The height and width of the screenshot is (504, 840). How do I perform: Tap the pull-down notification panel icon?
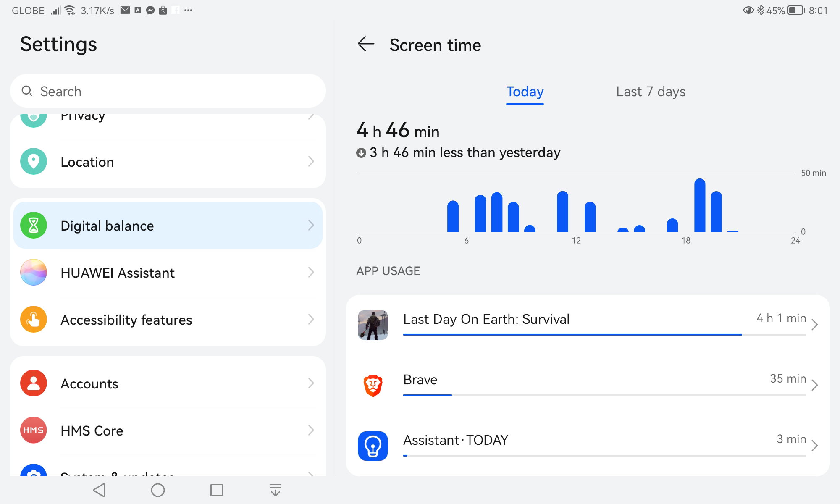[276, 490]
